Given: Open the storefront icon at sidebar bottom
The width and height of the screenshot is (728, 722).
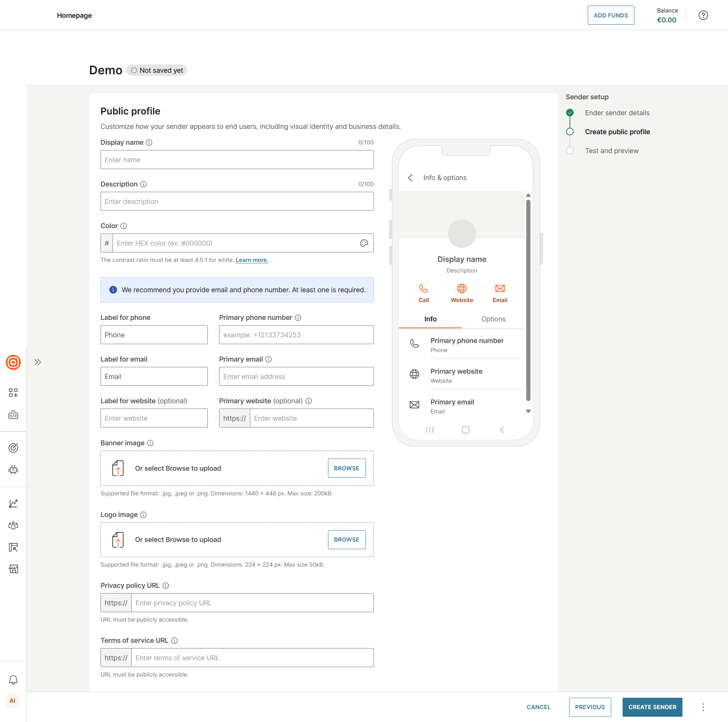Looking at the screenshot, I should click(x=13, y=569).
